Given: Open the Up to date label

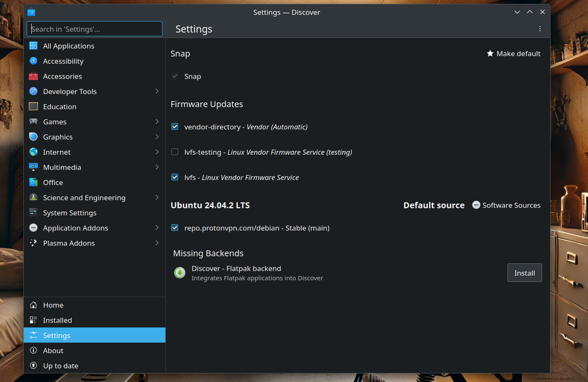Looking at the screenshot, I should coord(61,366).
